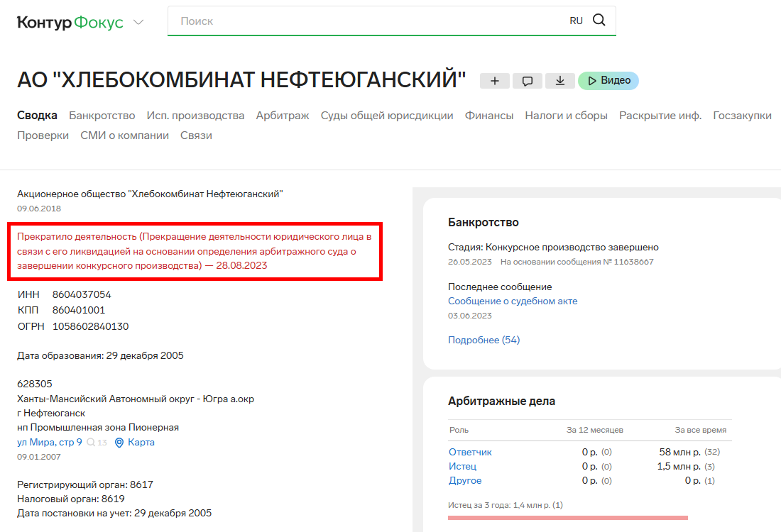Go to the Связи tab
The image size is (781, 532).
click(196, 135)
